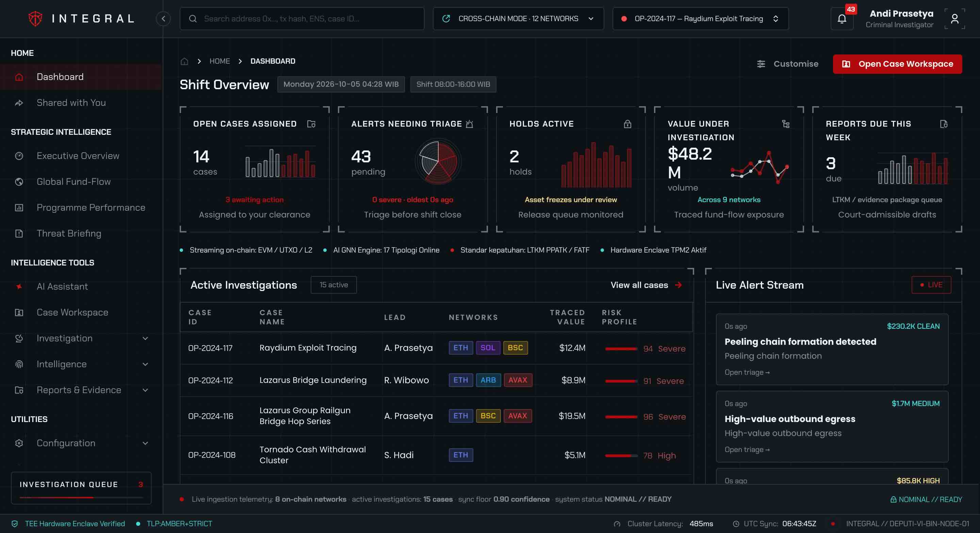Screen dimensions: 980x533
Task: Click the Customise button
Action: coord(787,64)
